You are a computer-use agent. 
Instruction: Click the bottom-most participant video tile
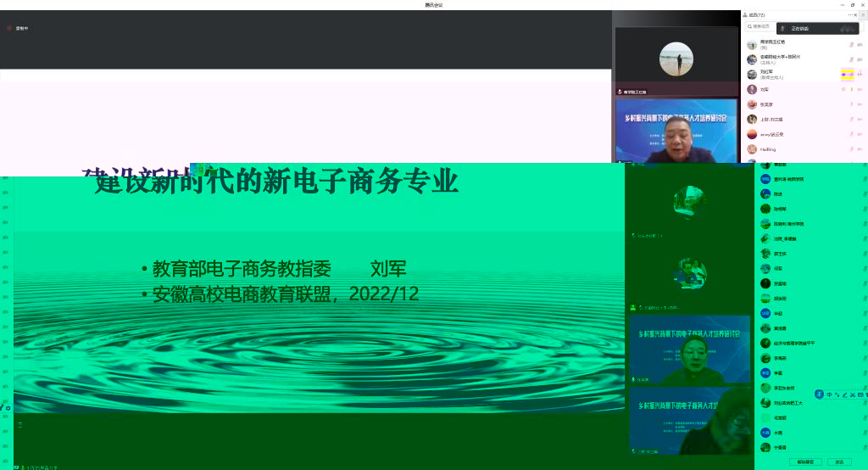pyautogui.click(x=690, y=422)
